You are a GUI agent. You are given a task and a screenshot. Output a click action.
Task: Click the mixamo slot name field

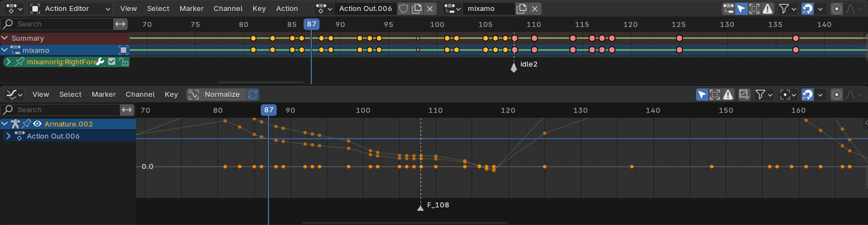click(489, 8)
